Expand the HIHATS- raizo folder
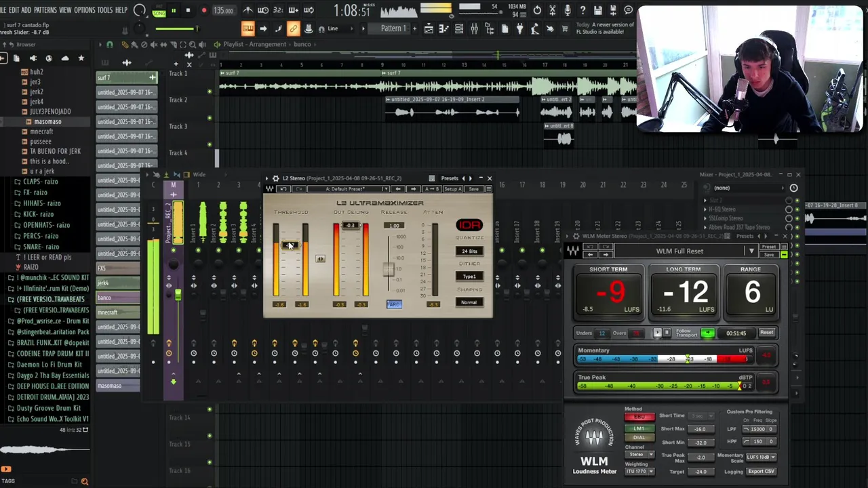 (42, 203)
